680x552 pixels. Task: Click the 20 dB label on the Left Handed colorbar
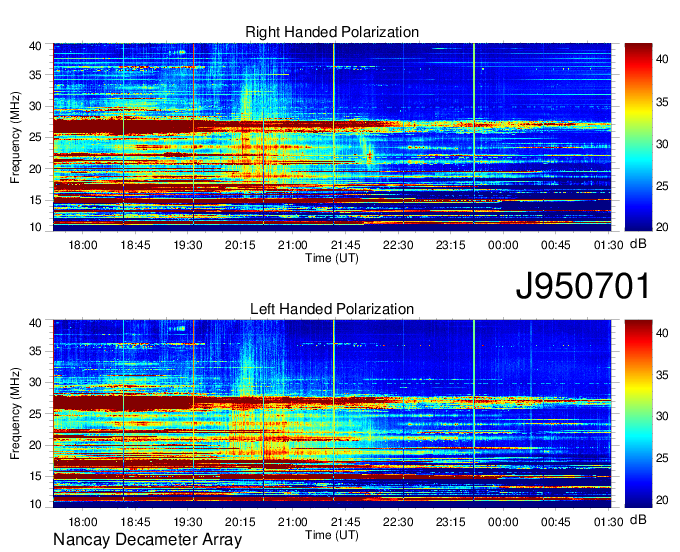pyautogui.click(x=662, y=500)
